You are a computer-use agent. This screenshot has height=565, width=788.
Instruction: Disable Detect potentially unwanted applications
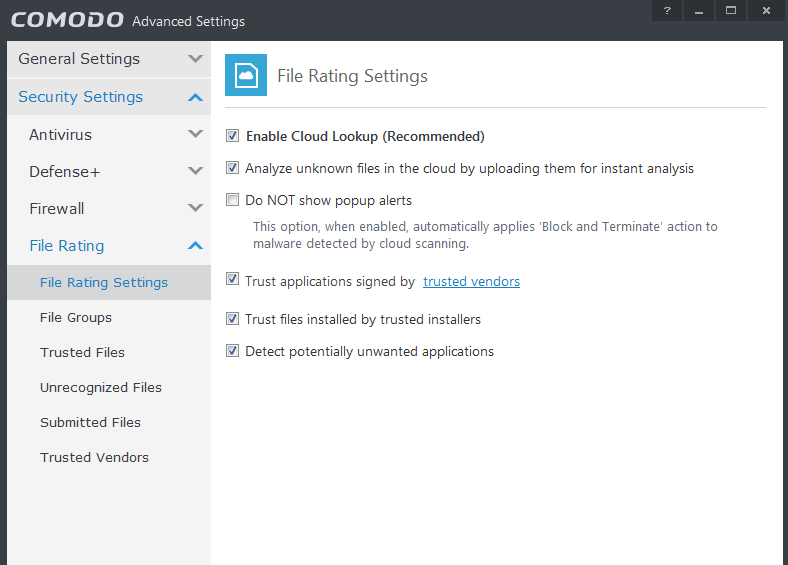coord(233,351)
